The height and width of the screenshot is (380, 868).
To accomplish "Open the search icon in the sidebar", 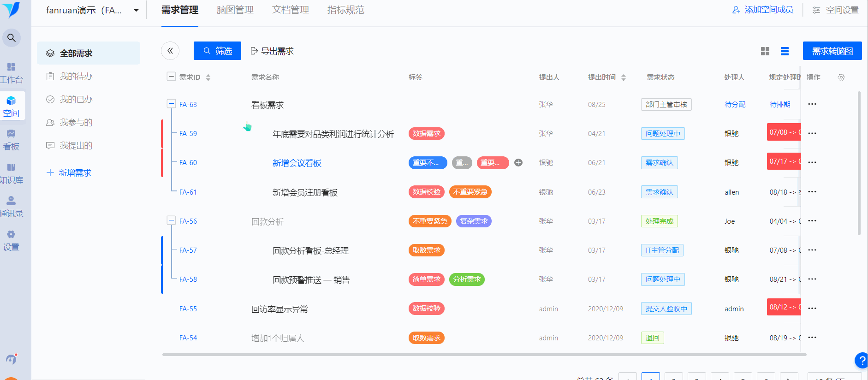I will pyautogui.click(x=12, y=38).
